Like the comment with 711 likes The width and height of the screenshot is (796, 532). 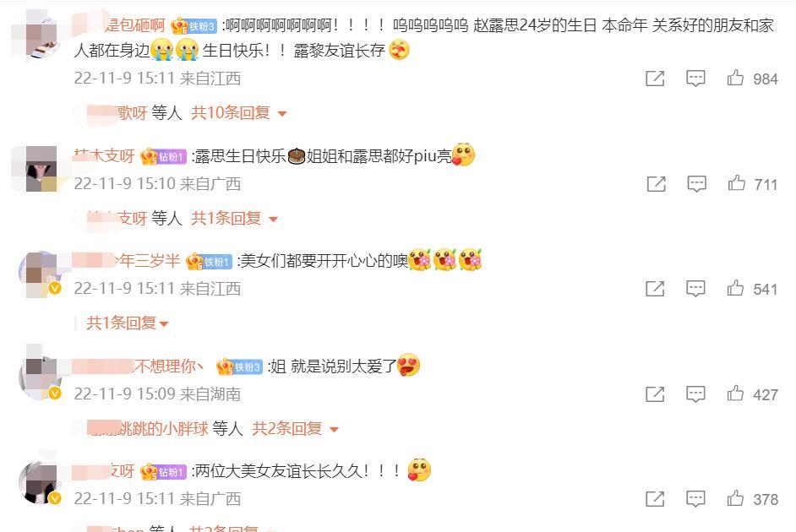(737, 183)
